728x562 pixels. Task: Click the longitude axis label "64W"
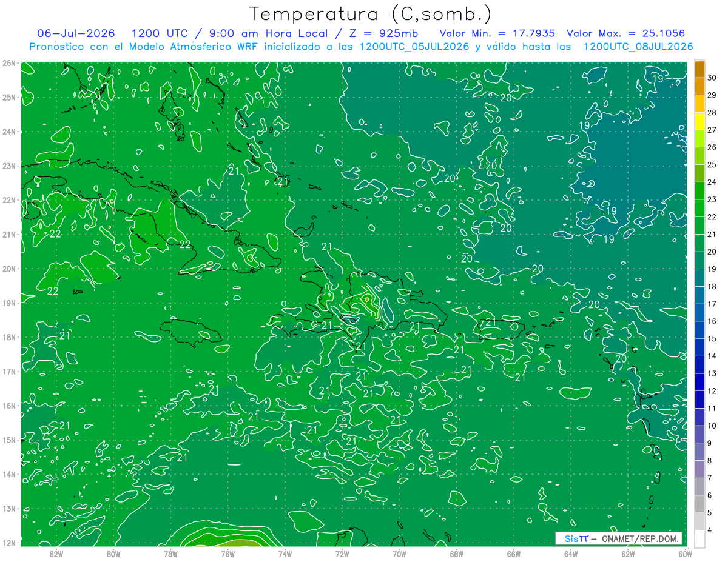[x=571, y=554]
